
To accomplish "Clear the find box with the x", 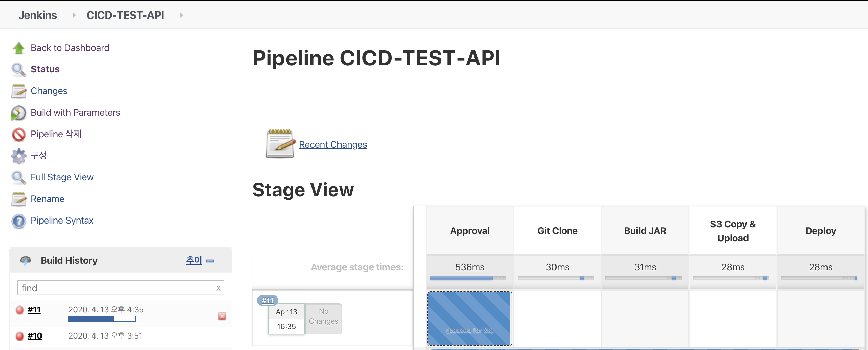I will [218, 288].
